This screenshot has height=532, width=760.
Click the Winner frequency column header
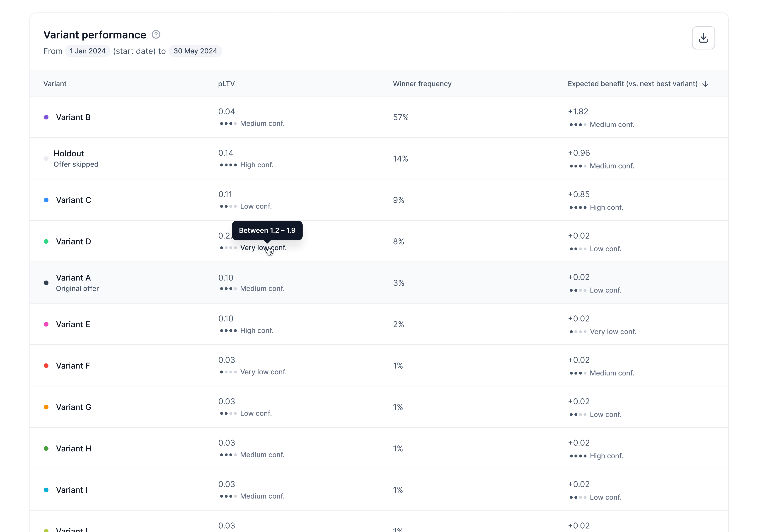[x=422, y=84]
